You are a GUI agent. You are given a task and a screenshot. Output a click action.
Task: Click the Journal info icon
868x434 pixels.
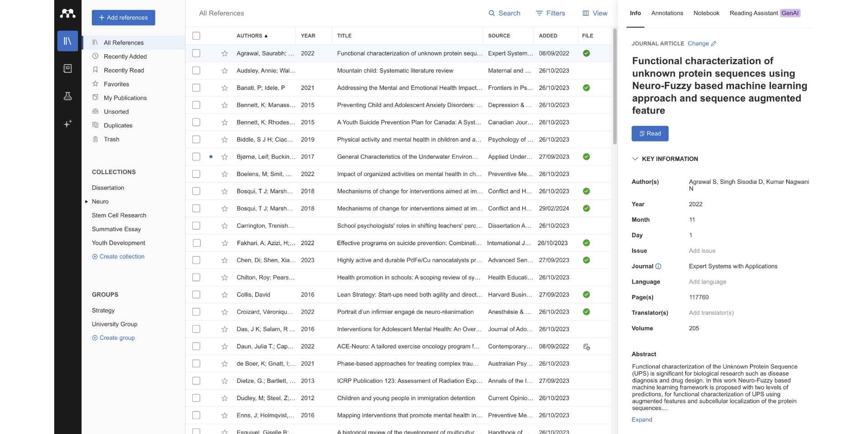tap(658, 266)
